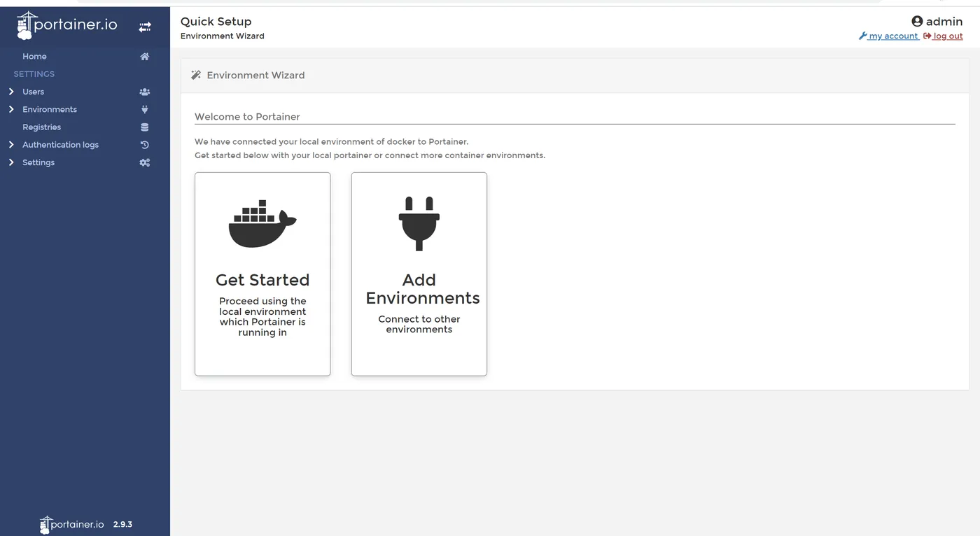Click the Registries database icon
Image resolution: width=980 pixels, height=536 pixels.
click(x=145, y=127)
